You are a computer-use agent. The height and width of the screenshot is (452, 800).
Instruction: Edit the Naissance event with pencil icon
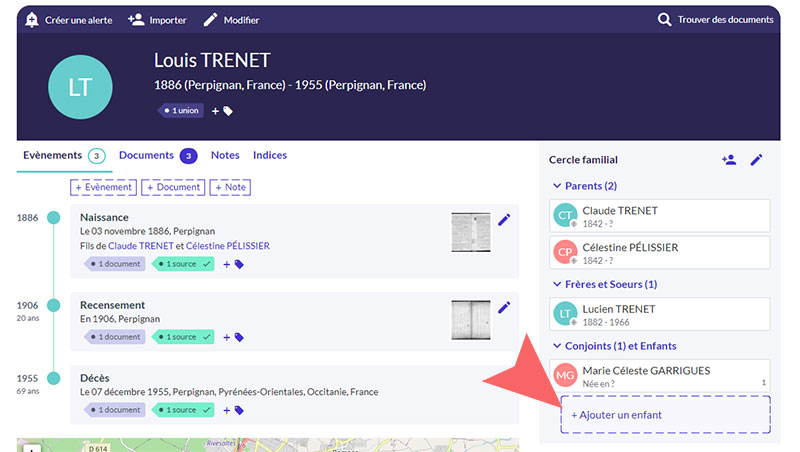click(x=504, y=220)
